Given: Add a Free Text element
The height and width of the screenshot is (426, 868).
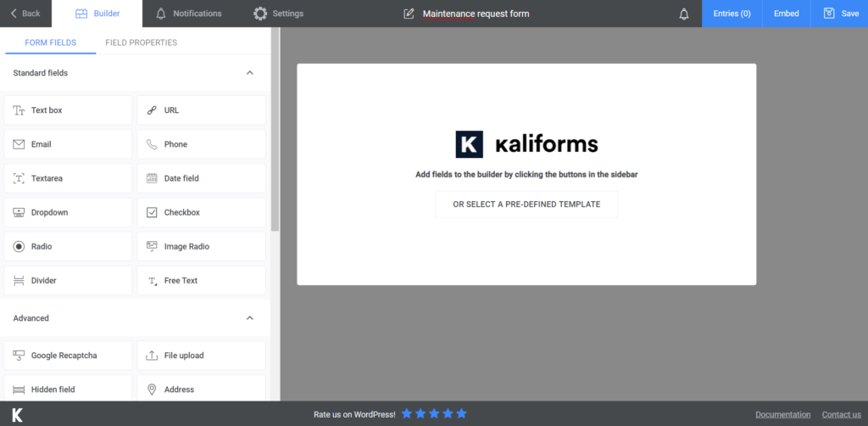Looking at the screenshot, I should tap(201, 280).
